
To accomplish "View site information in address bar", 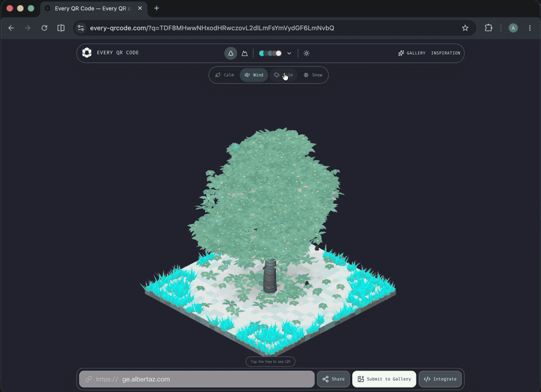I will (81, 28).
